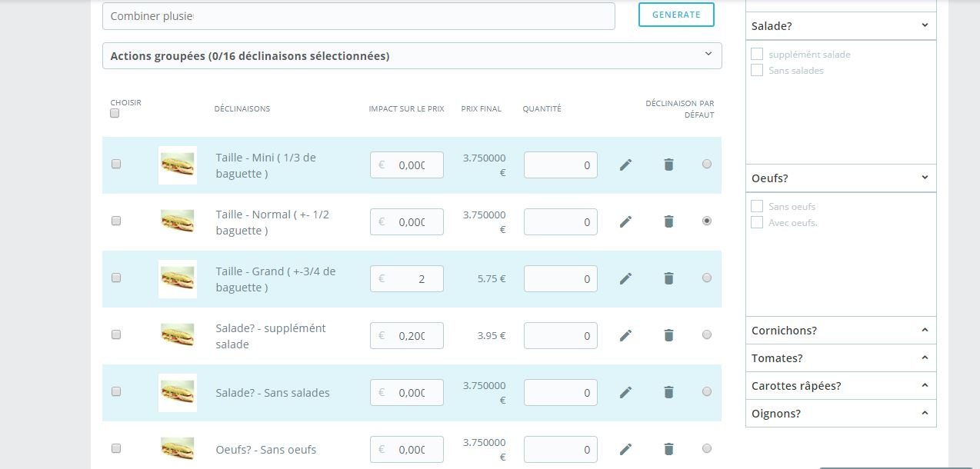Click the pencil icon for Salade? - supplément salade
The image size is (980, 469).
pyautogui.click(x=625, y=335)
